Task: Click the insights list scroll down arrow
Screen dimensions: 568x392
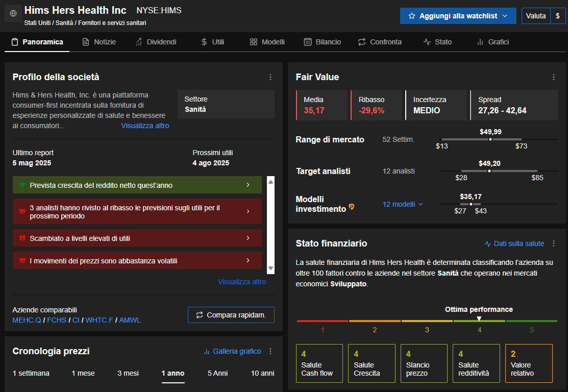Action: coord(270,268)
